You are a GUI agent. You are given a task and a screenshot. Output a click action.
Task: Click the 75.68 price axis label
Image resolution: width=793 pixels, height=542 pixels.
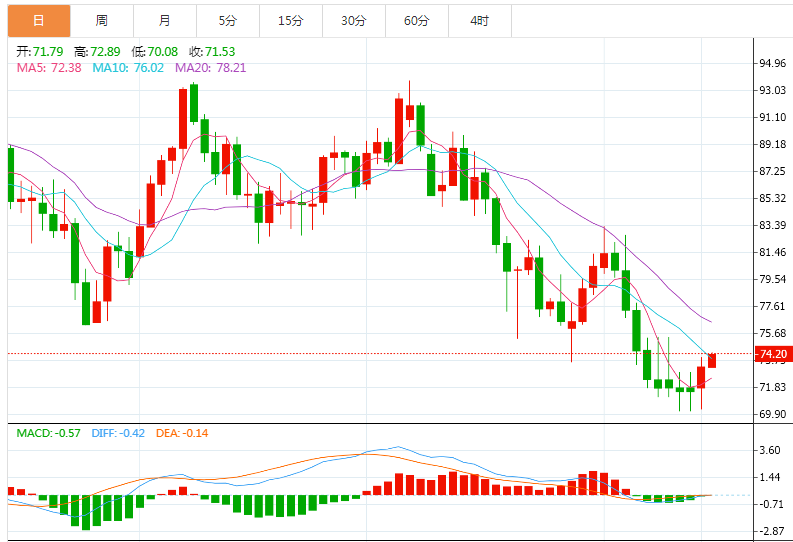coord(773,333)
